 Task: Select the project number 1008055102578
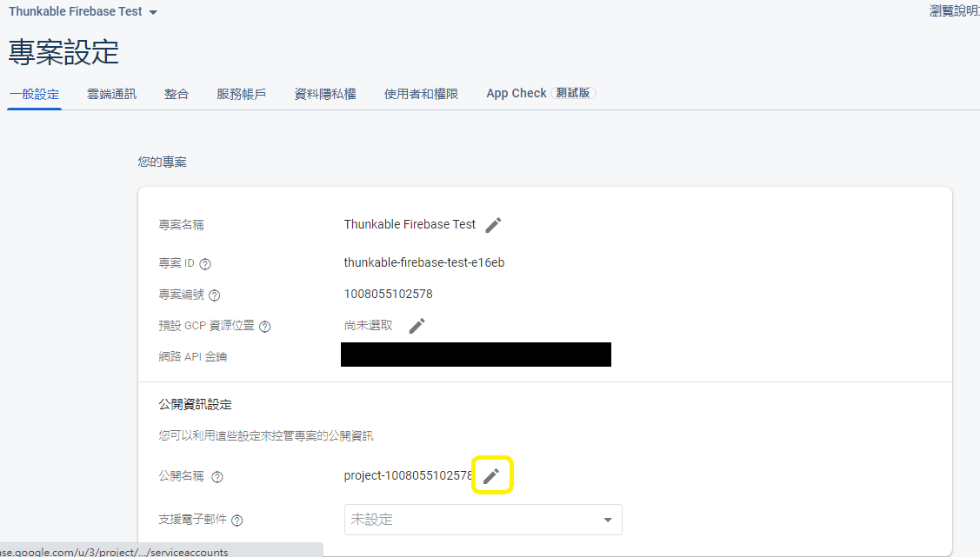click(388, 294)
